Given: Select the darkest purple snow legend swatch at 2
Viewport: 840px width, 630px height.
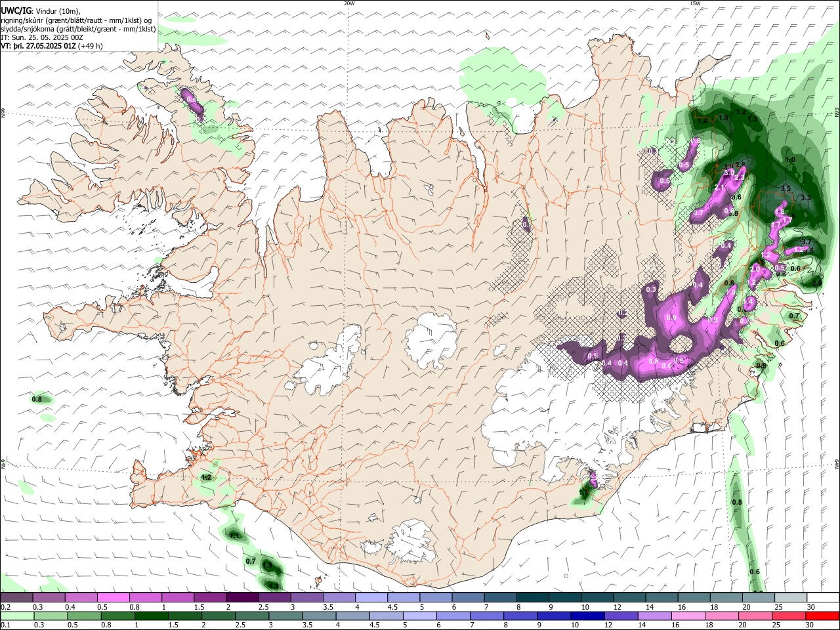Looking at the screenshot, I should coord(242,598).
